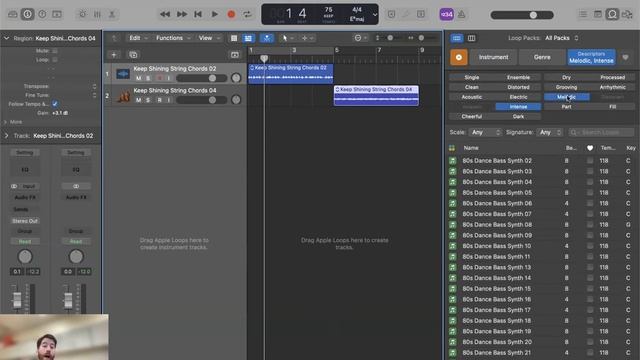Open Smart Controls
Viewport: 640px width, 360px height.
coord(82,14)
